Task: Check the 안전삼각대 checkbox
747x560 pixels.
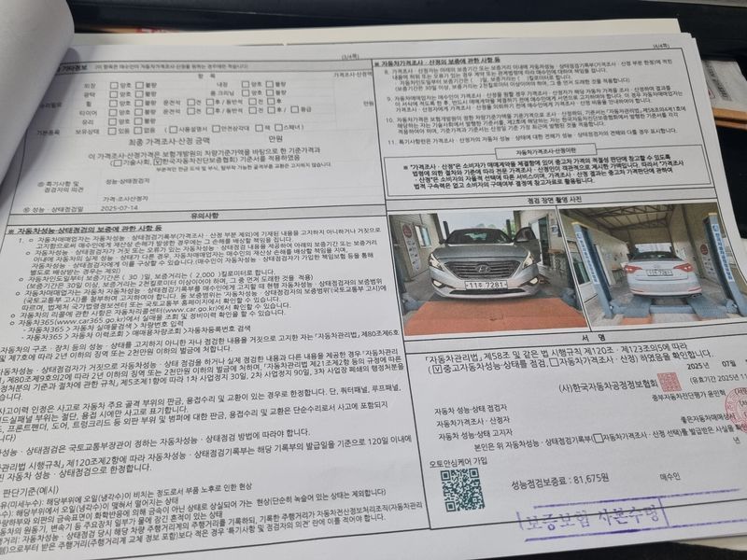Action: (x=217, y=128)
